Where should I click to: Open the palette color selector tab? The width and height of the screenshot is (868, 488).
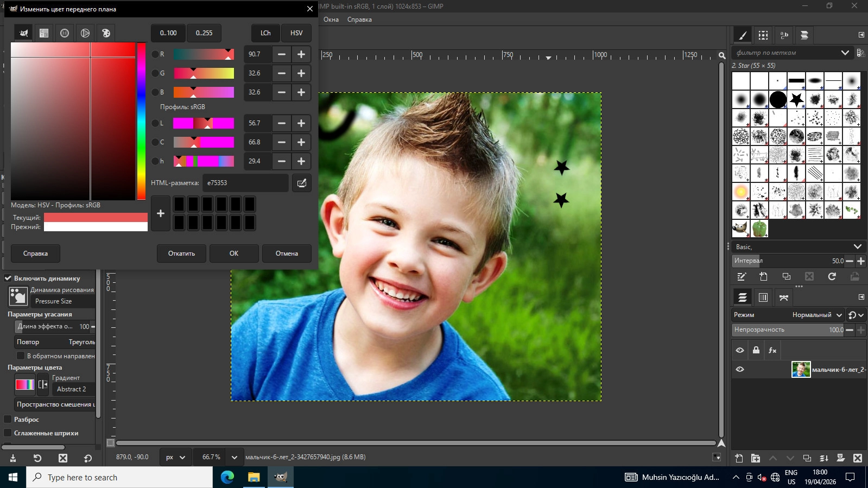coord(106,33)
